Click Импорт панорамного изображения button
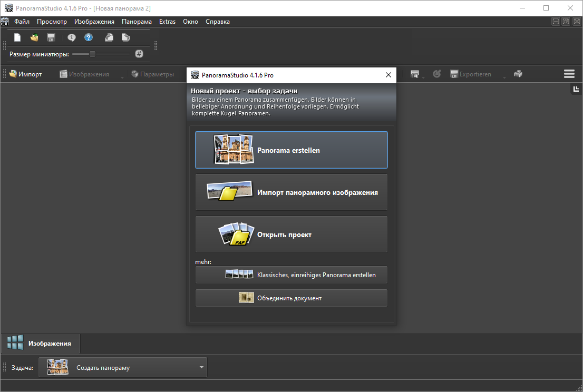Screen dimensions: 583x392 291,192
